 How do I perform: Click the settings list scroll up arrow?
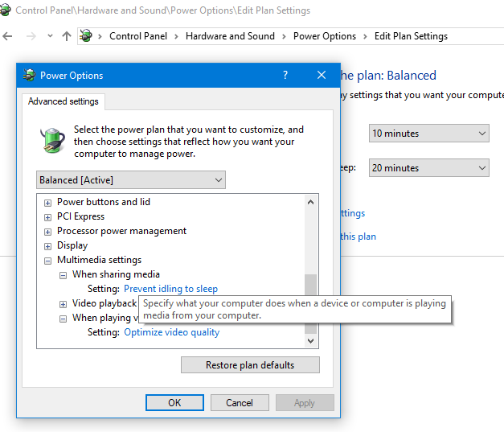click(310, 202)
